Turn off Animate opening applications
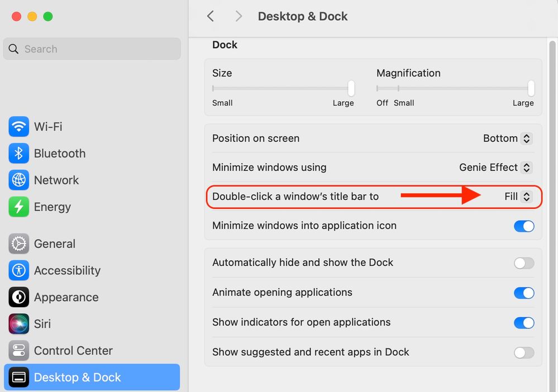 [x=524, y=293]
